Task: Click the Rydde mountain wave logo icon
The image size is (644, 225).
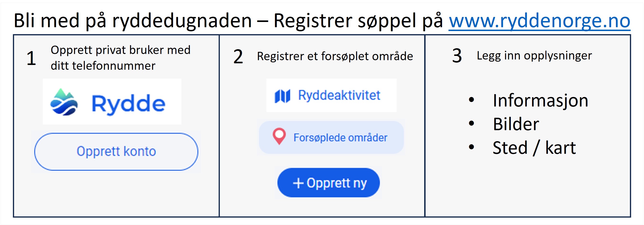Action: coord(64,102)
